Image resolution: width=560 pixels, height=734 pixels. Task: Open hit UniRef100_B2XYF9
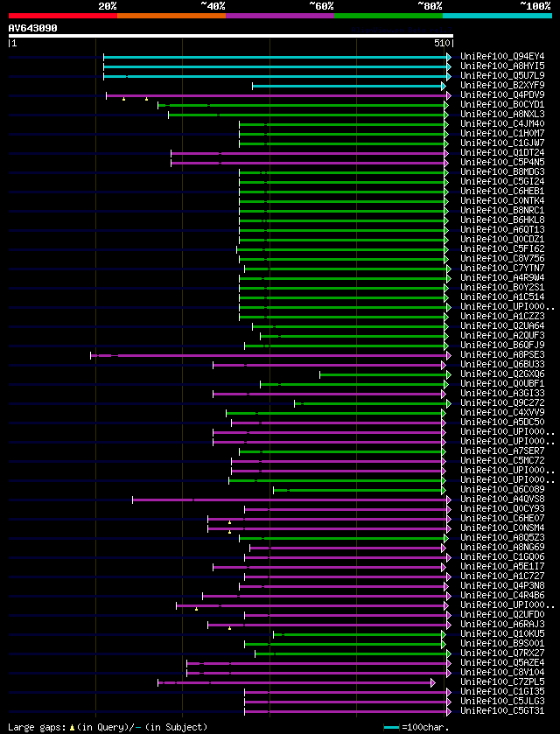(x=502, y=86)
